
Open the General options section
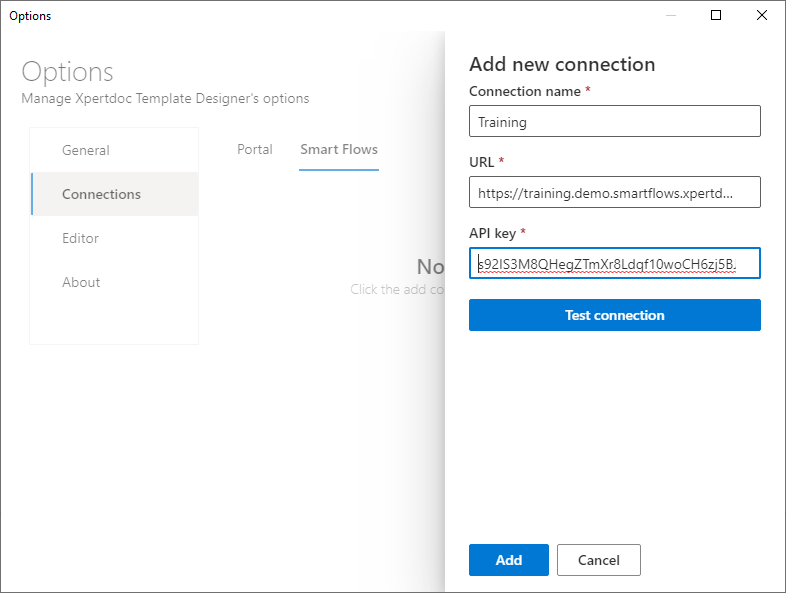(x=114, y=150)
